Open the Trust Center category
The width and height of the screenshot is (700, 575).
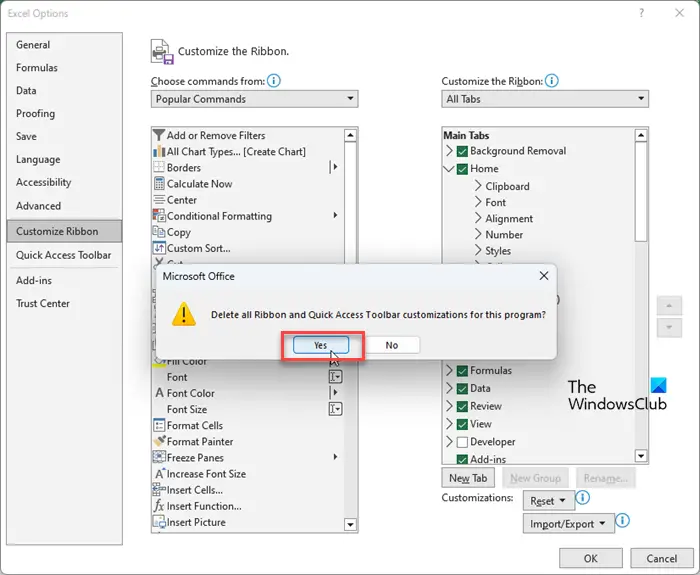coord(64,303)
